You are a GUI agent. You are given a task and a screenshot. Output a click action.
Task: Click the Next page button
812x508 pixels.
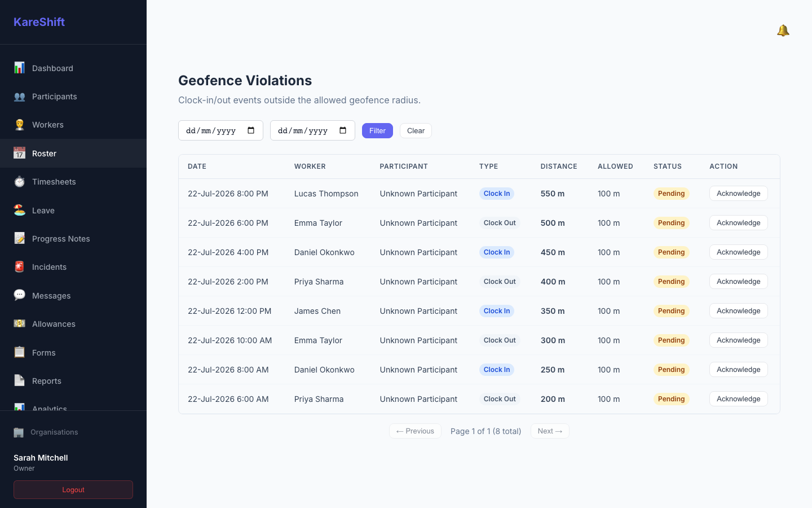[550, 431]
